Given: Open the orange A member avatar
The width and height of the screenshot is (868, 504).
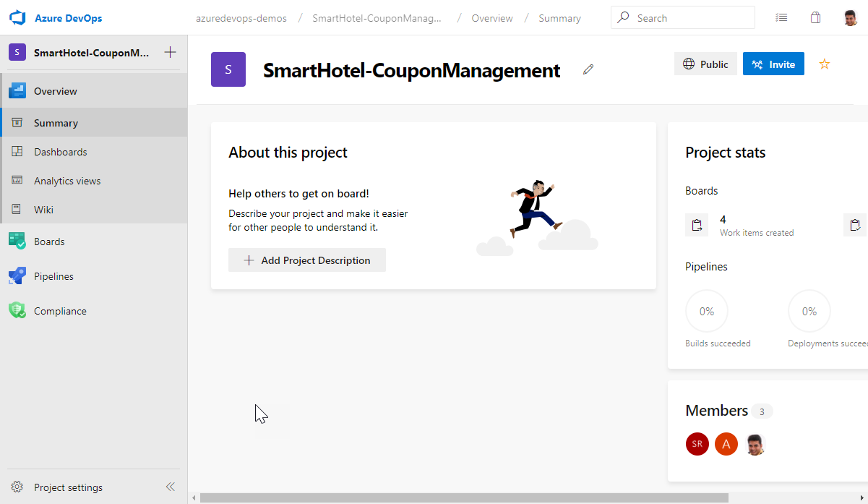Looking at the screenshot, I should (x=726, y=444).
